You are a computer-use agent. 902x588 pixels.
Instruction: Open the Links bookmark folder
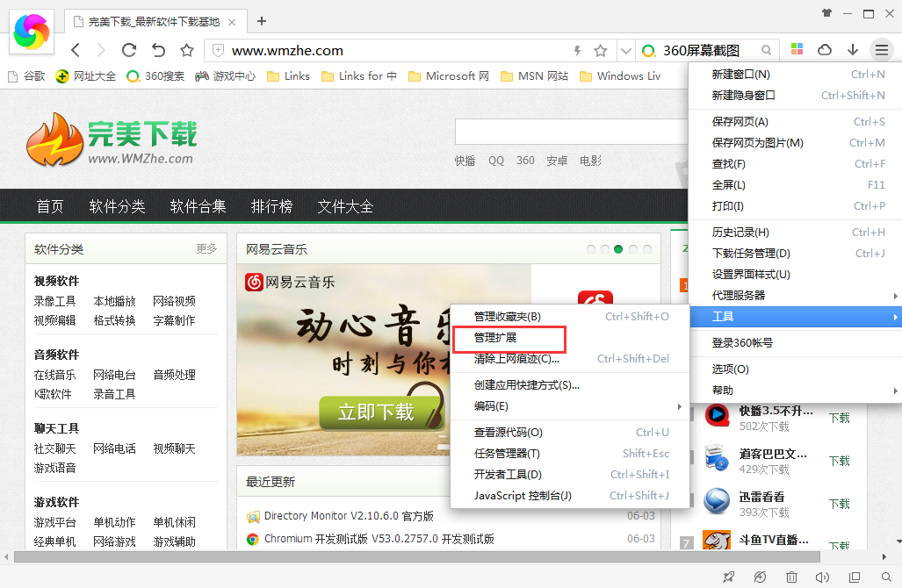pyautogui.click(x=288, y=75)
